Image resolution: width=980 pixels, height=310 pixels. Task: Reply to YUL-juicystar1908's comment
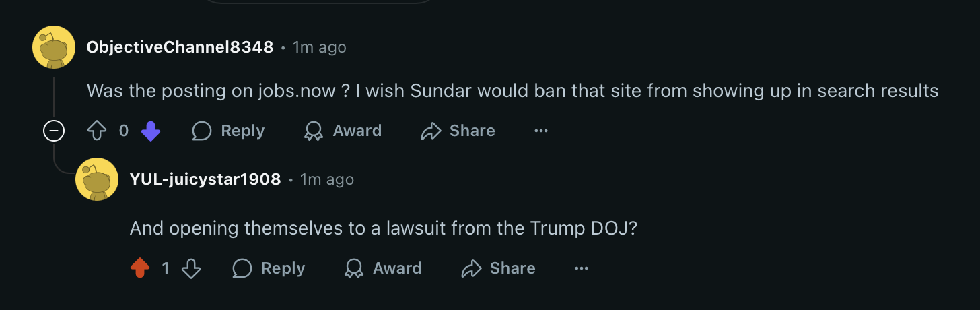269,268
